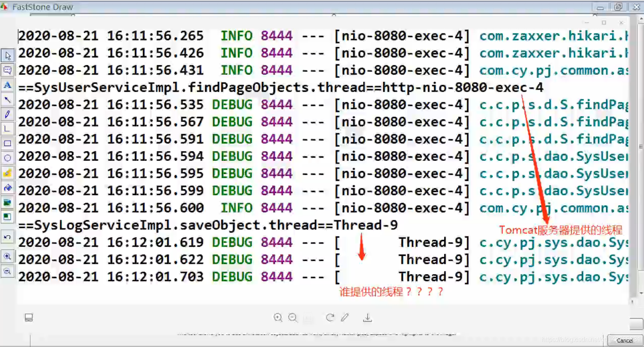Click the SysUserServiceImpl.findPageObjects.thread log line
Viewport: 644px width, 347px height.
point(281,88)
